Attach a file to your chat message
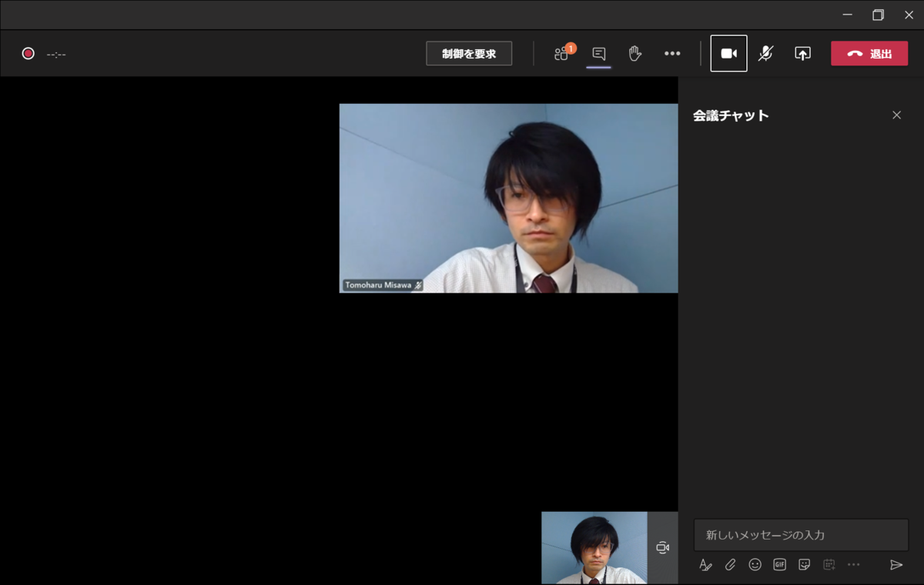Viewport: 924px width, 585px height. [x=730, y=564]
